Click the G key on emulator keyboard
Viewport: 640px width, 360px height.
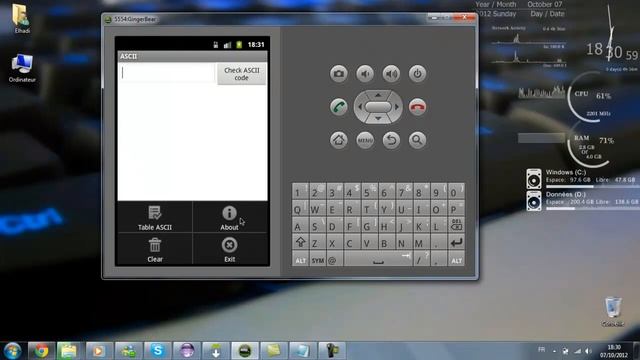point(369,226)
